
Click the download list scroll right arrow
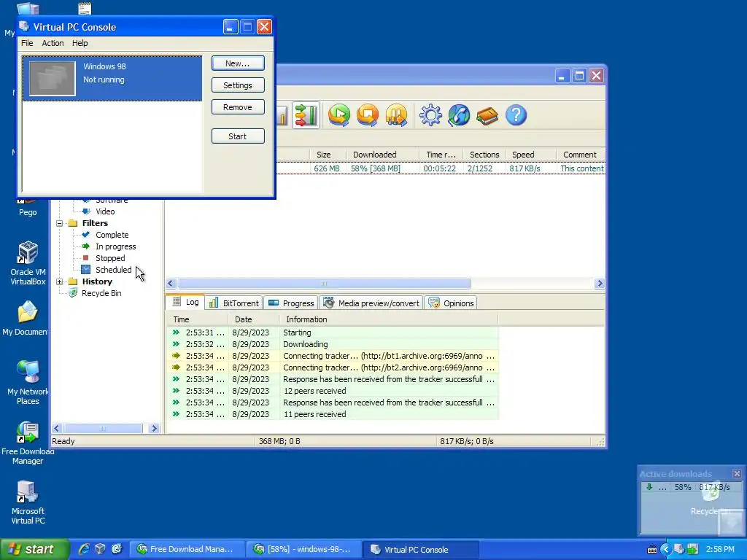(600, 284)
